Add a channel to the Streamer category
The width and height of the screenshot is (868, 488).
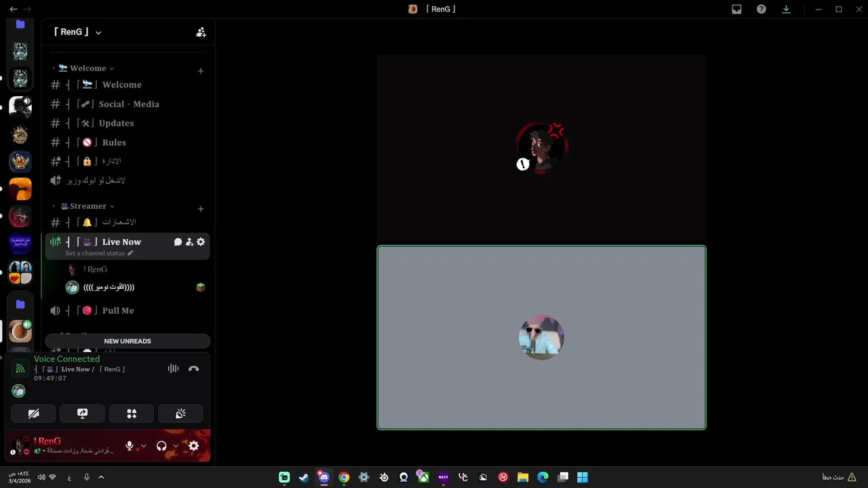click(x=200, y=209)
